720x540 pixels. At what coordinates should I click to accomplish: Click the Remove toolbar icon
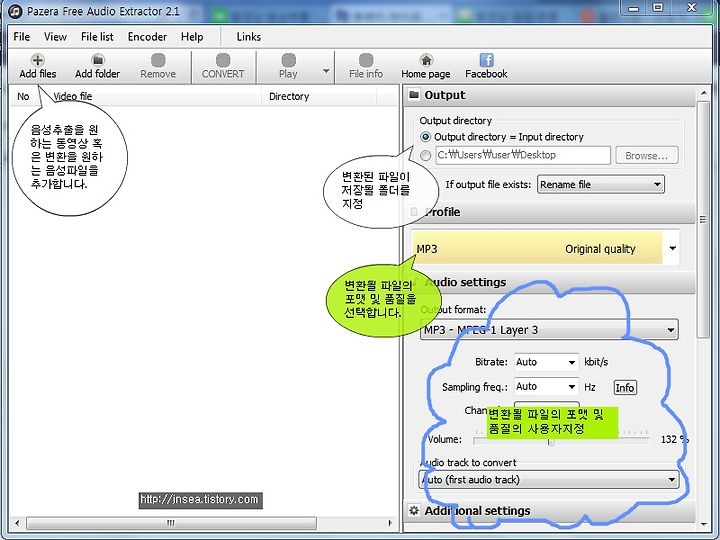pos(158,60)
